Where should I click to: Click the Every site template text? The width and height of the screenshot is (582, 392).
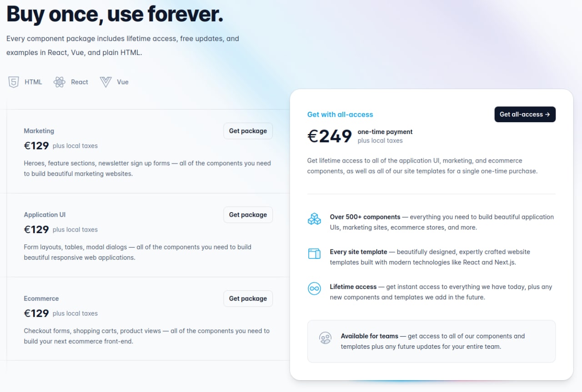[x=358, y=252]
